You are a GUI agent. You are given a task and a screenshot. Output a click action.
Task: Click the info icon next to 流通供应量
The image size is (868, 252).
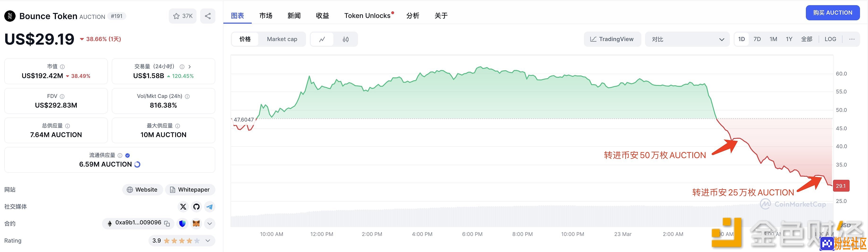point(120,155)
